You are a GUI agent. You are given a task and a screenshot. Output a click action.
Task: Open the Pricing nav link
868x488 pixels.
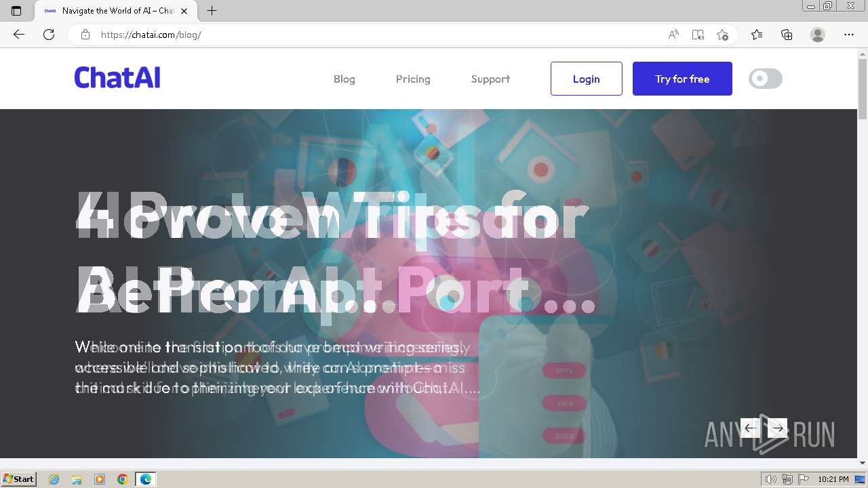point(413,79)
